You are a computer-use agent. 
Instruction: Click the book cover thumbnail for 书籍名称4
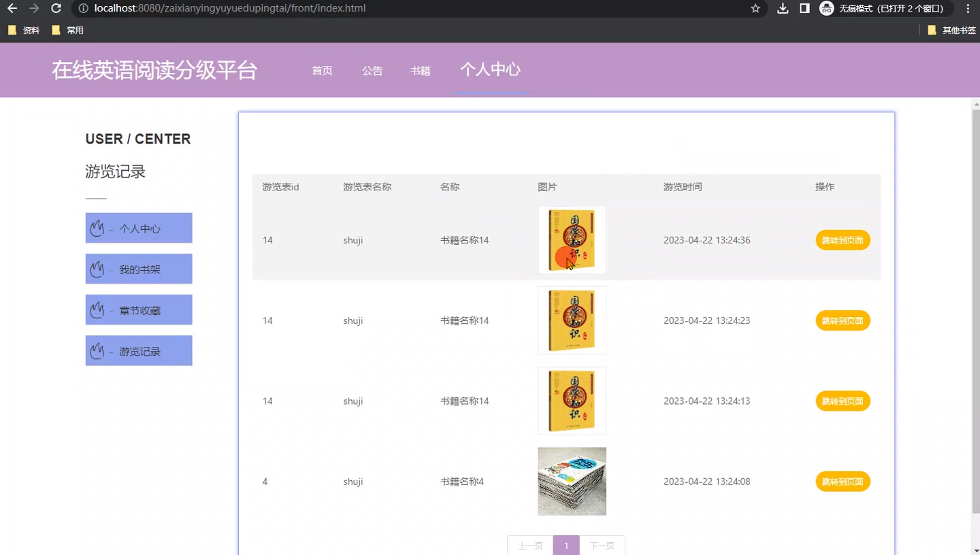pos(572,481)
